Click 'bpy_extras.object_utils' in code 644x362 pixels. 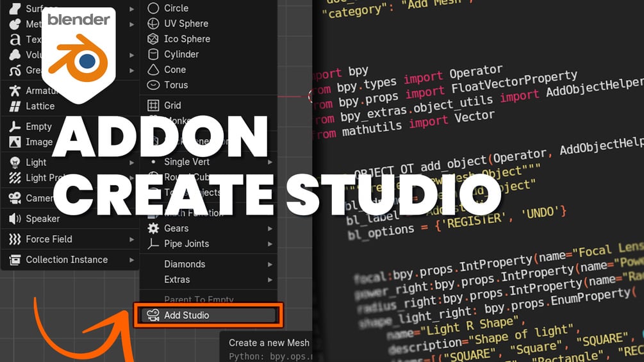coord(417,109)
